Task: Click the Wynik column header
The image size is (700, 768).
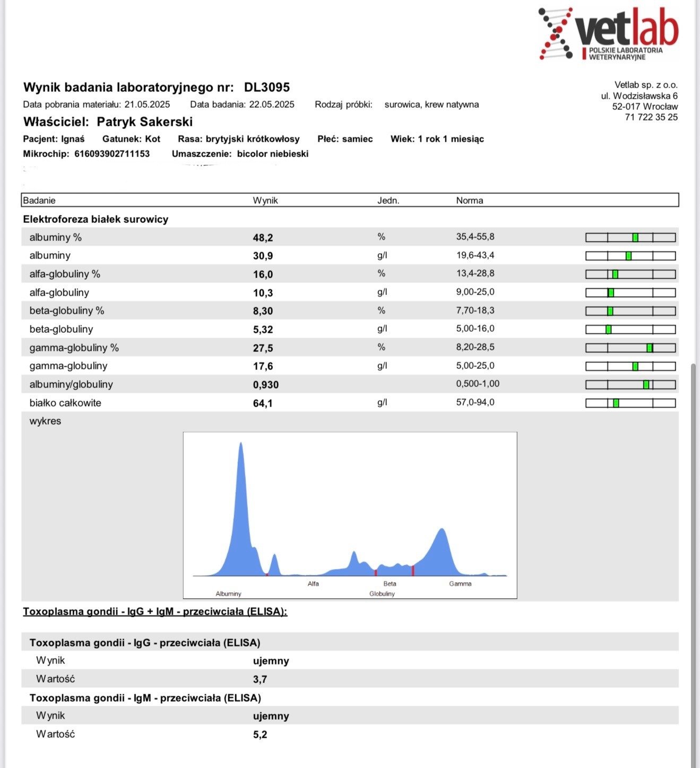Action: (x=265, y=201)
